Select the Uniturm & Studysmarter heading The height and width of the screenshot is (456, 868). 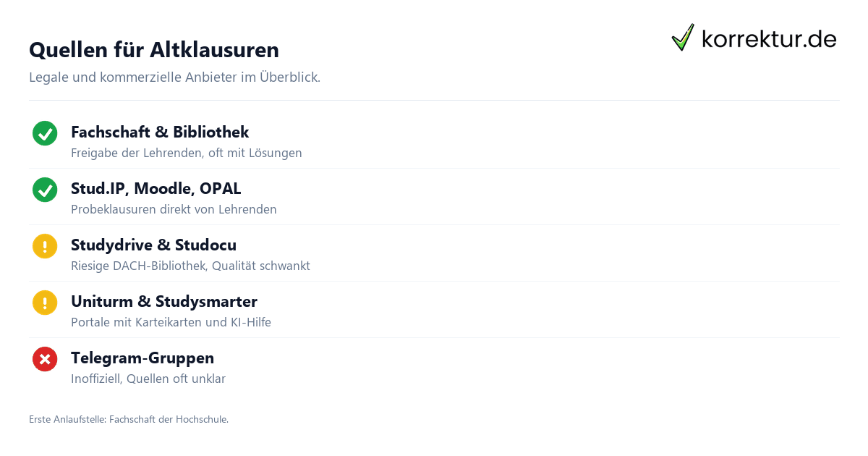point(164,302)
